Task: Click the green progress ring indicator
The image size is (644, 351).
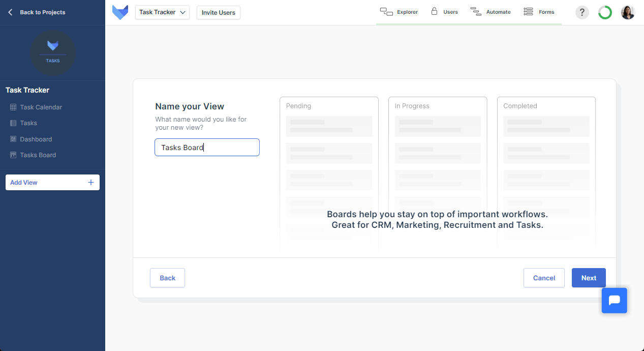Action: coord(605,13)
